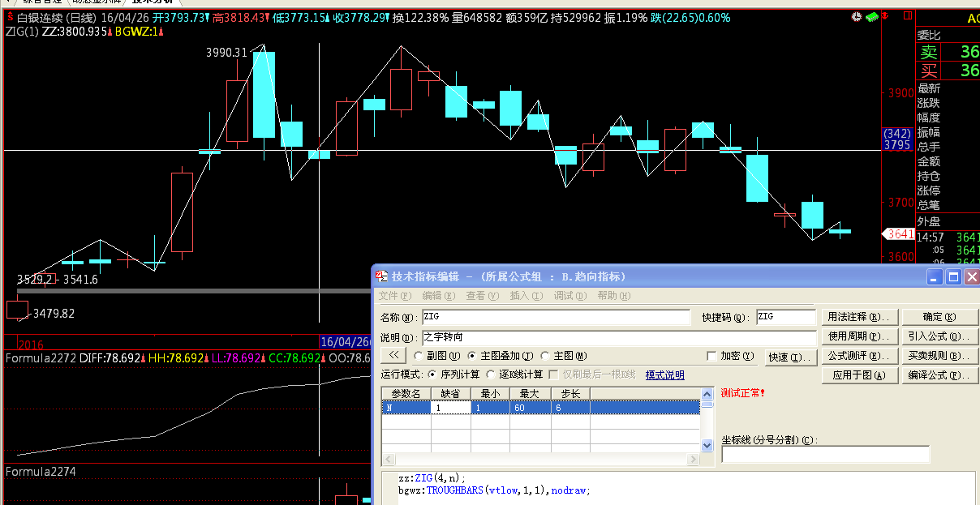This screenshot has height=505, width=980.
Task: Click the 快速 button
Action: (x=791, y=357)
